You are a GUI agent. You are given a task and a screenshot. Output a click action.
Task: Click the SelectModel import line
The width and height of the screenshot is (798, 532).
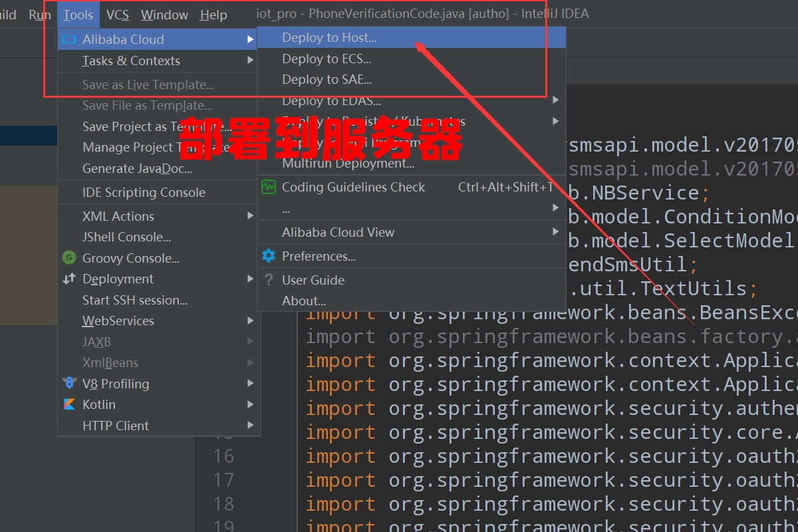pos(682,241)
